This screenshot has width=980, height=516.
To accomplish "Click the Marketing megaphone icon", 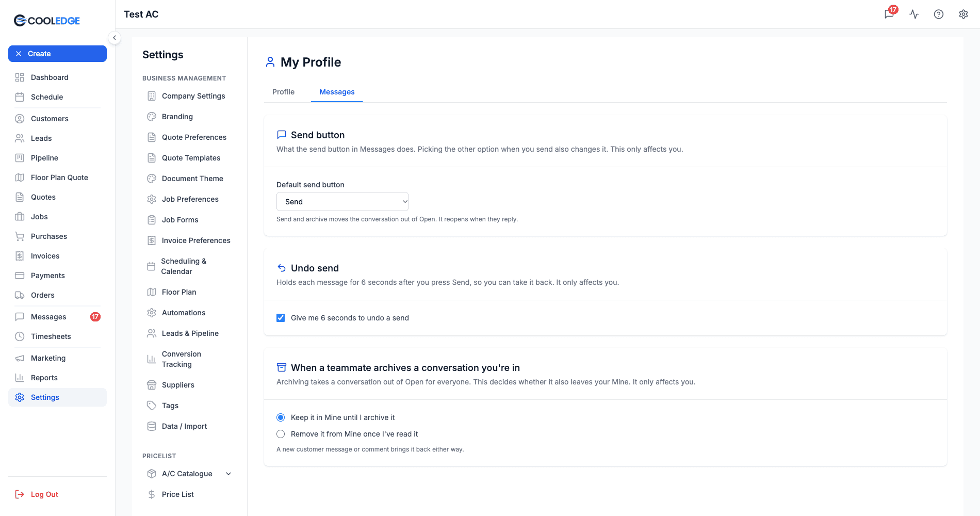I will [x=20, y=358].
